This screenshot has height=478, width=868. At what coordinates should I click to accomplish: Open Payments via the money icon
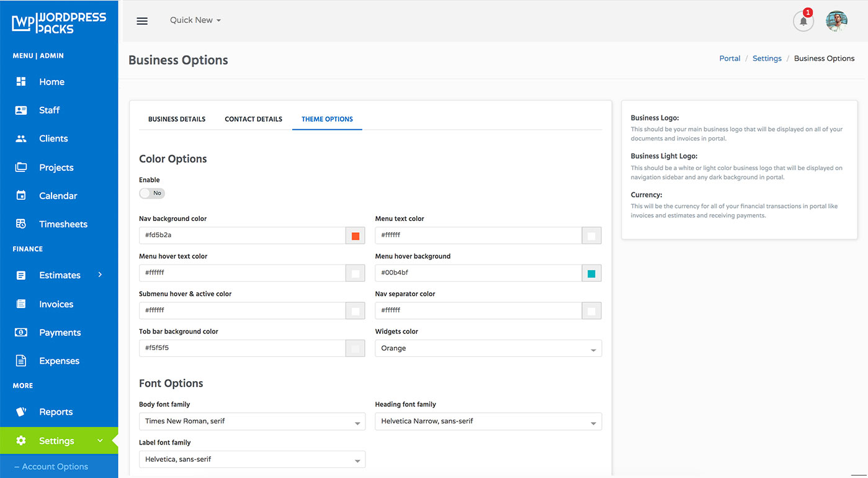(x=21, y=333)
